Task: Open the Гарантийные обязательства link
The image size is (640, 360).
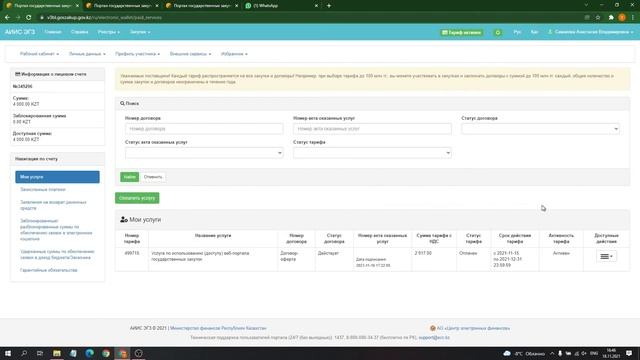Action: 49,270
